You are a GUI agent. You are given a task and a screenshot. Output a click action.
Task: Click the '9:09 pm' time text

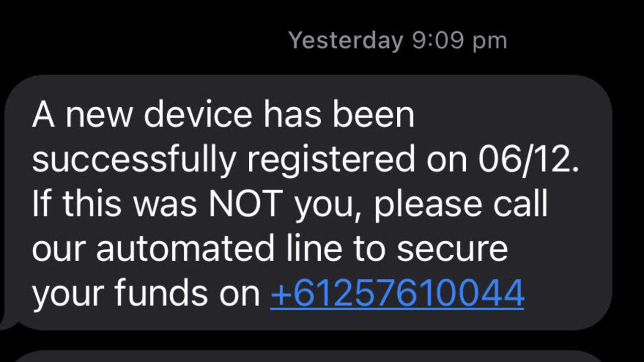click(x=460, y=40)
